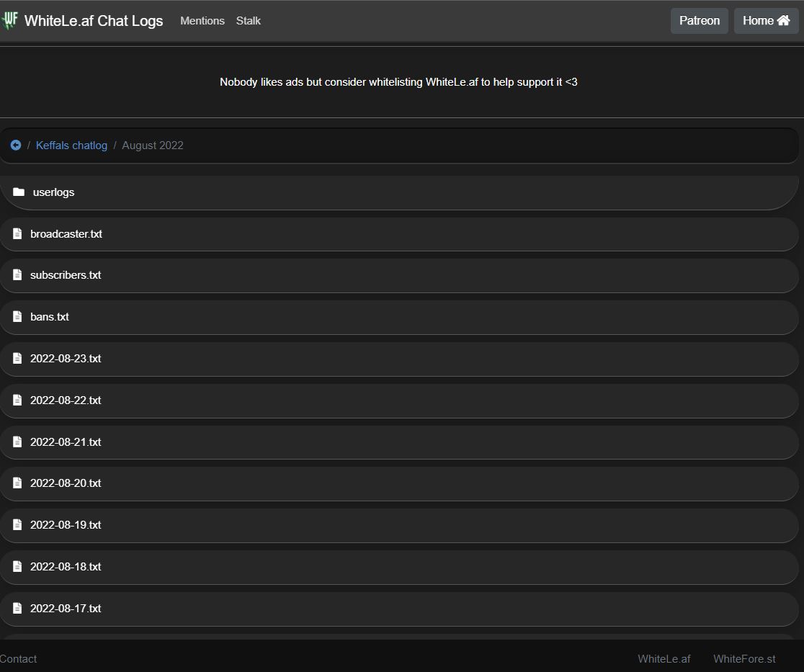The height and width of the screenshot is (672, 804).
Task: Click the ad whitelisting notice text
Action: (398, 82)
